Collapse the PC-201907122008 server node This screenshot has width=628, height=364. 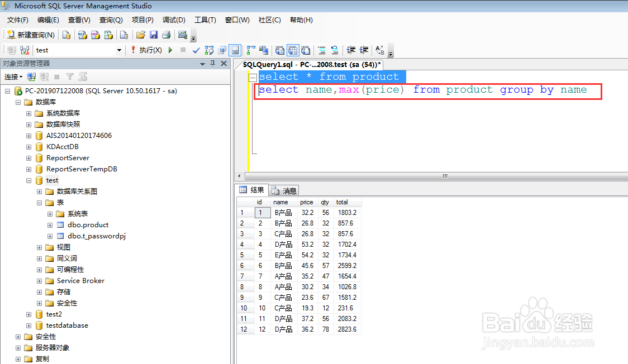8,91
